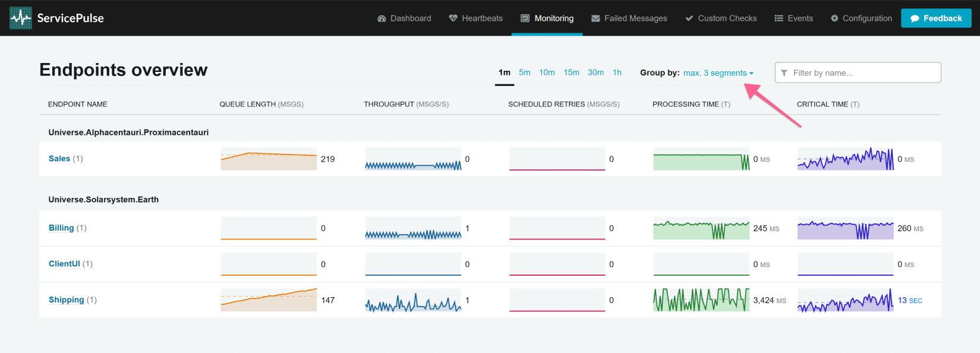Image resolution: width=980 pixels, height=353 pixels.
Task: Click the Universe.Alphacentauri.Proximacentauri group heading
Action: pyautogui.click(x=128, y=133)
